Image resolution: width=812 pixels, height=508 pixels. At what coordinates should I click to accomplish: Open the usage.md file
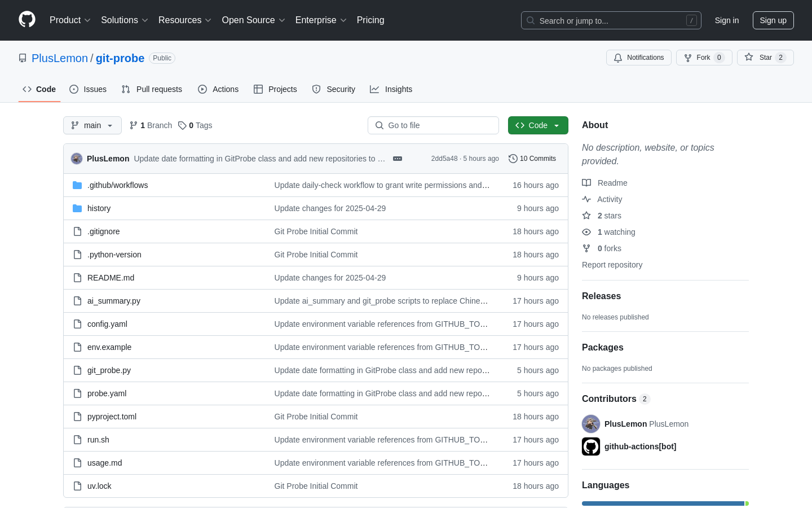click(105, 463)
